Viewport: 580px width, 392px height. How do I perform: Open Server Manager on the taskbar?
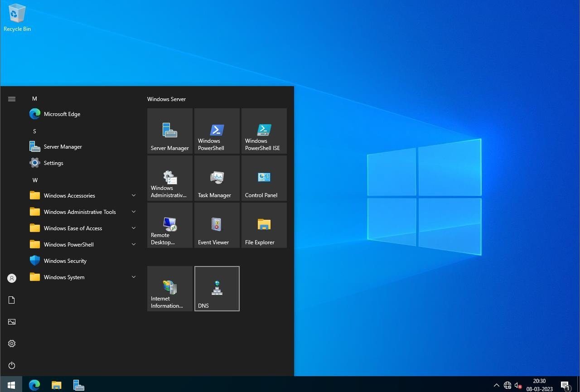(x=78, y=385)
